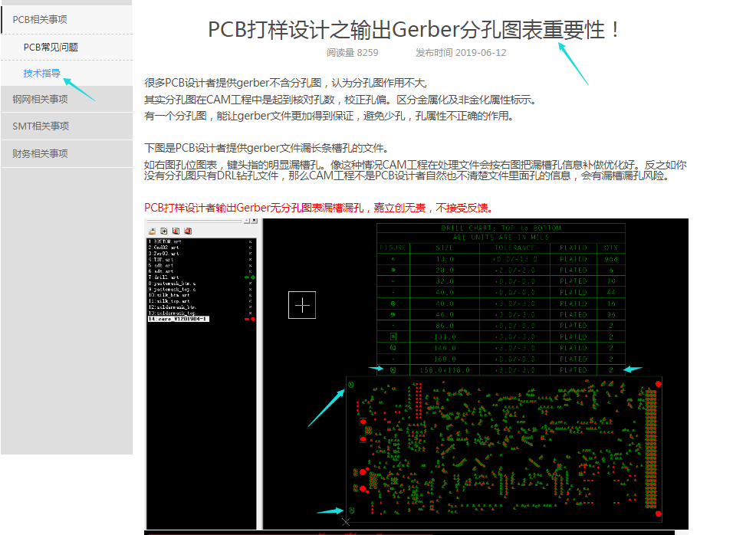Click the white crosshair cursor box

(302, 305)
